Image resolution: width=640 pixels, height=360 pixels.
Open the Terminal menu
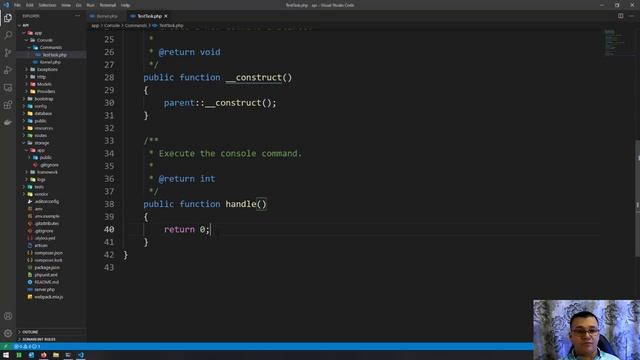coord(108,5)
